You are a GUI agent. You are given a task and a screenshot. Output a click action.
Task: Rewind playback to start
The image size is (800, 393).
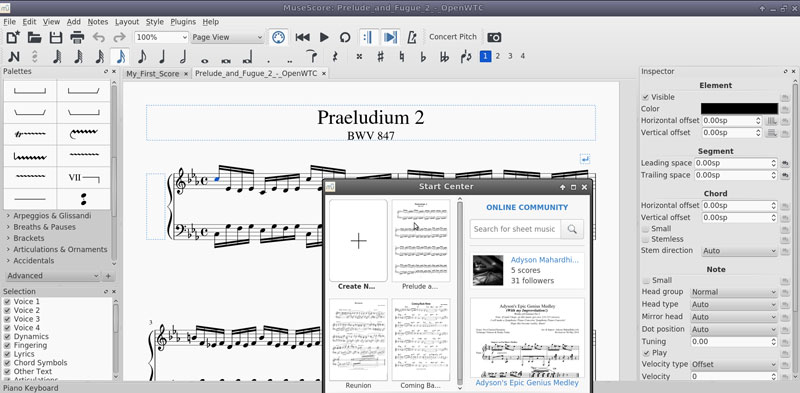click(x=303, y=37)
